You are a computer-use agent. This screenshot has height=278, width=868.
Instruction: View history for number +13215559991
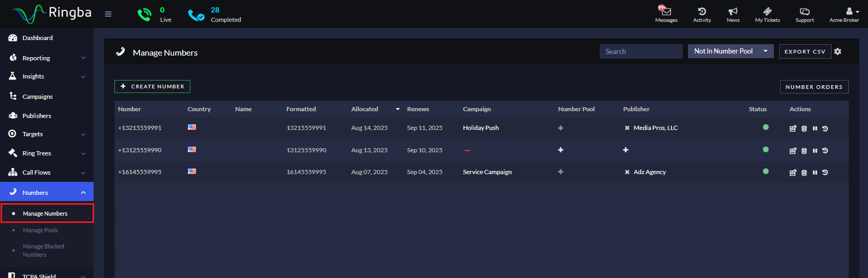click(825, 128)
